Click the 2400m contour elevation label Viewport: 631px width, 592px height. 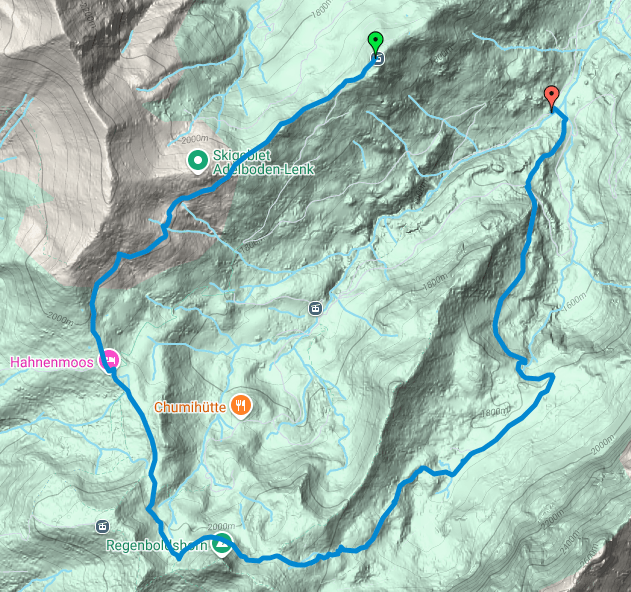click(x=569, y=542)
